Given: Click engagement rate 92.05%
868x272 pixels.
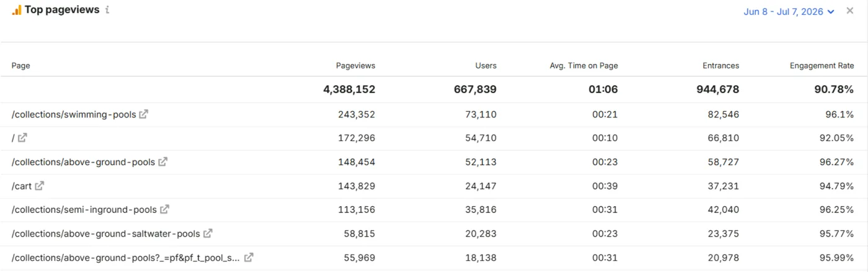Looking at the screenshot, I should click(836, 138).
